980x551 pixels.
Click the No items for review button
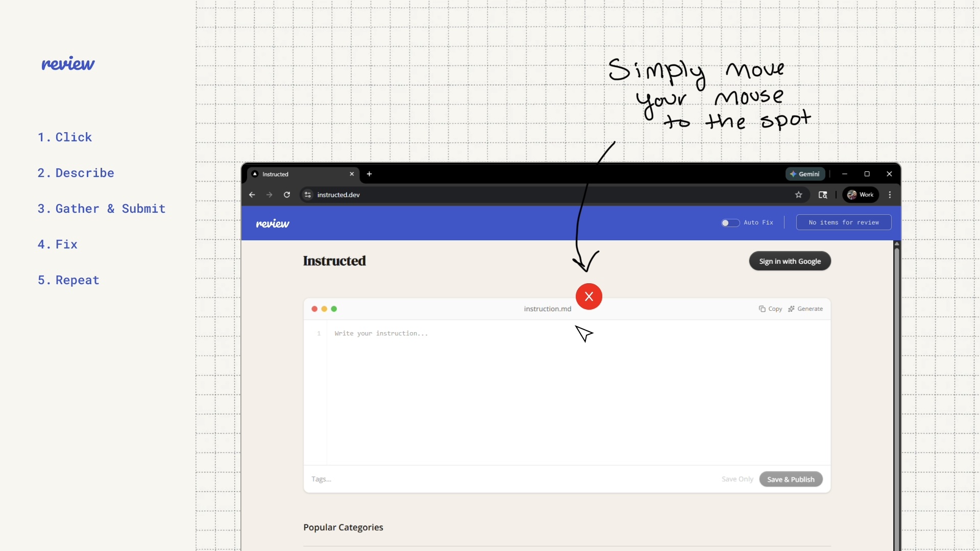click(843, 222)
